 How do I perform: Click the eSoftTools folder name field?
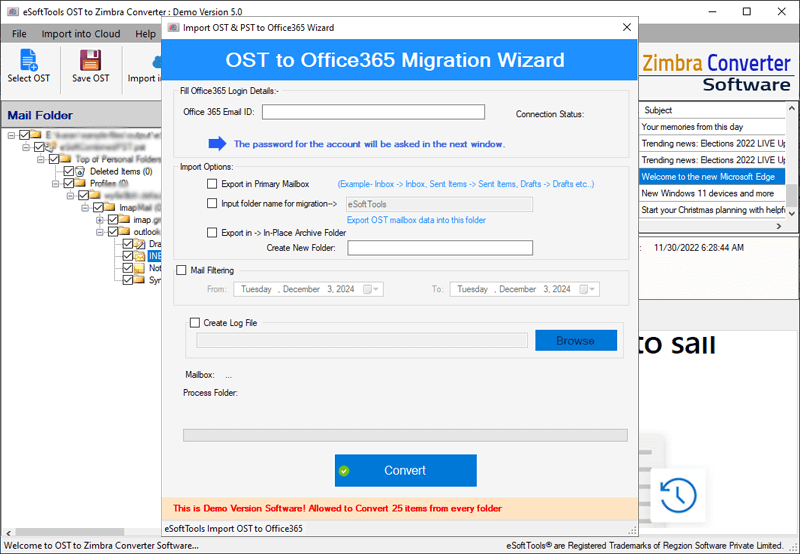point(439,205)
